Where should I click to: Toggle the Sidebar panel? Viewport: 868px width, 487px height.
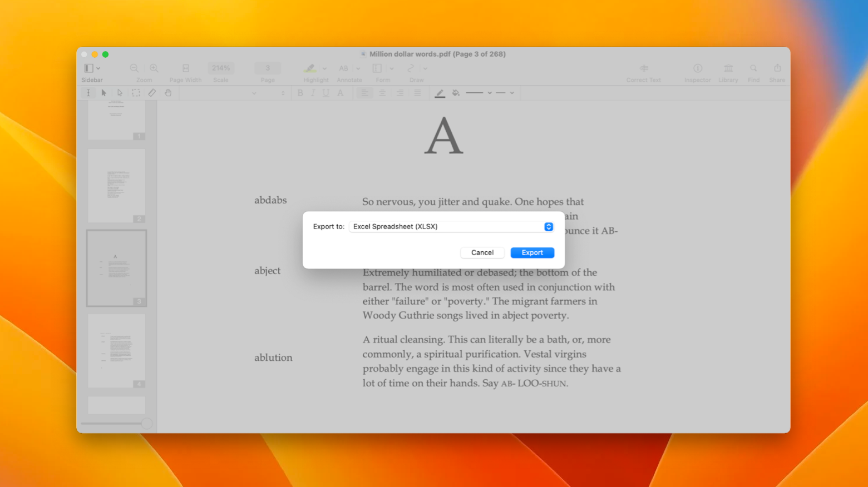point(89,68)
